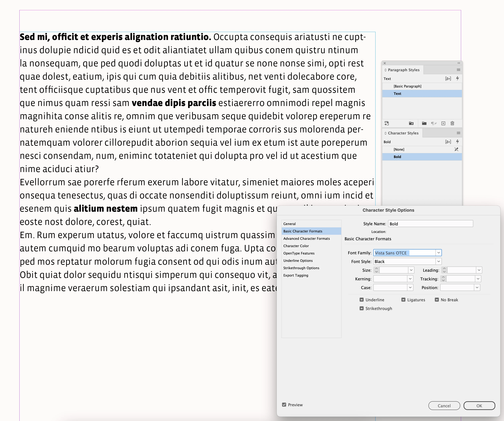Click the delete paragraph style trash icon

point(452,123)
